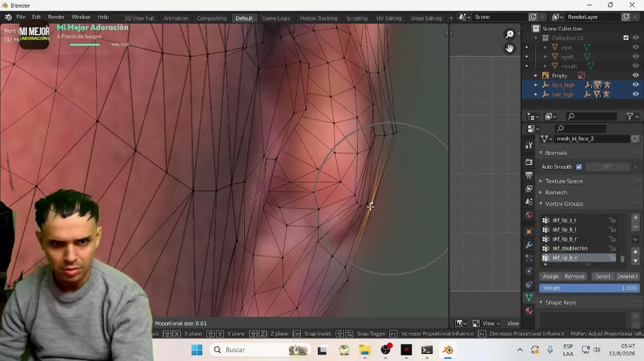Open vertex group specials dropdown arrow
The height and width of the screenshot is (361, 644).
[x=635, y=239]
